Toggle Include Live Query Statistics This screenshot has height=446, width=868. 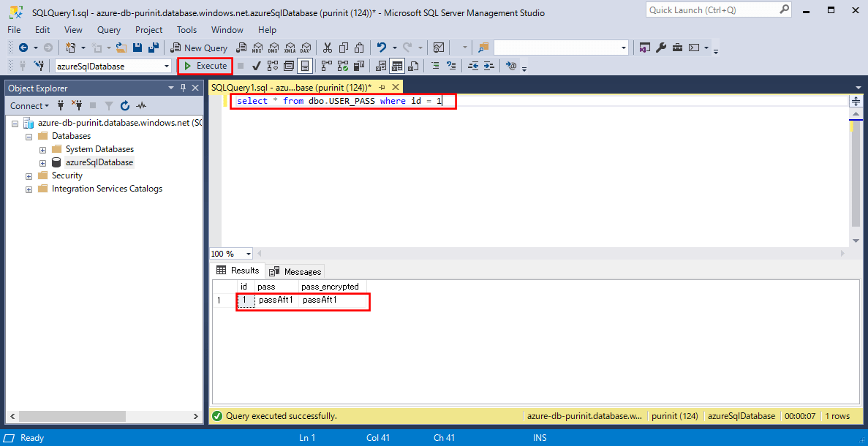pyautogui.click(x=343, y=67)
